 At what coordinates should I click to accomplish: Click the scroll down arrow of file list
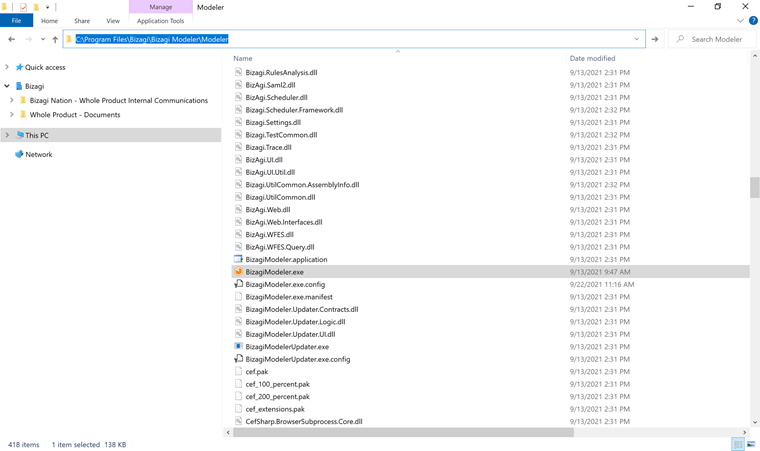coord(755,422)
